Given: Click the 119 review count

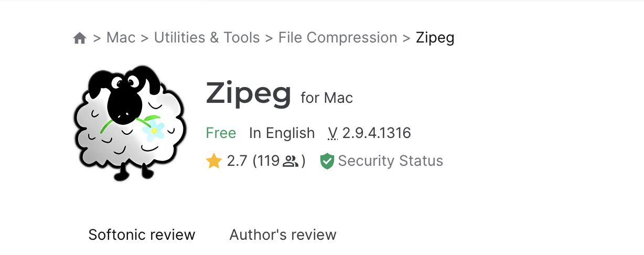Looking at the screenshot, I should click(269, 161).
